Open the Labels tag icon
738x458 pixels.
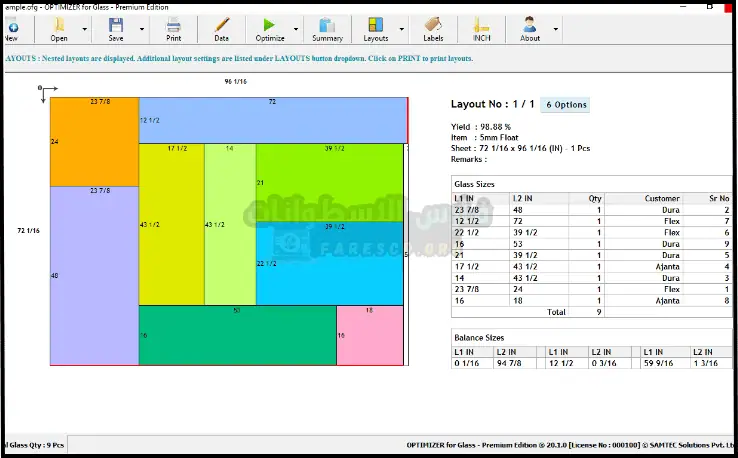[432, 25]
